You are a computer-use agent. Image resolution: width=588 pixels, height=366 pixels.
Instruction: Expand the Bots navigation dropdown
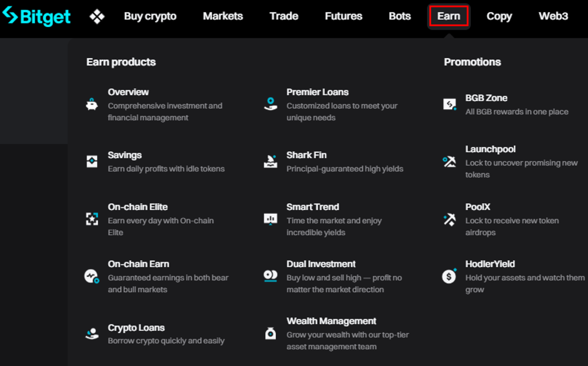pyautogui.click(x=400, y=16)
